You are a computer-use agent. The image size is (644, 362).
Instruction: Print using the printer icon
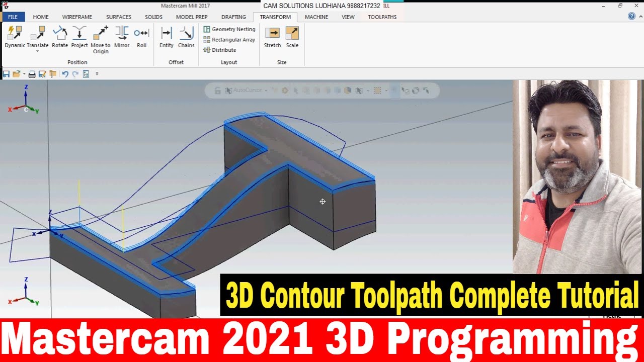tap(32, 74)
